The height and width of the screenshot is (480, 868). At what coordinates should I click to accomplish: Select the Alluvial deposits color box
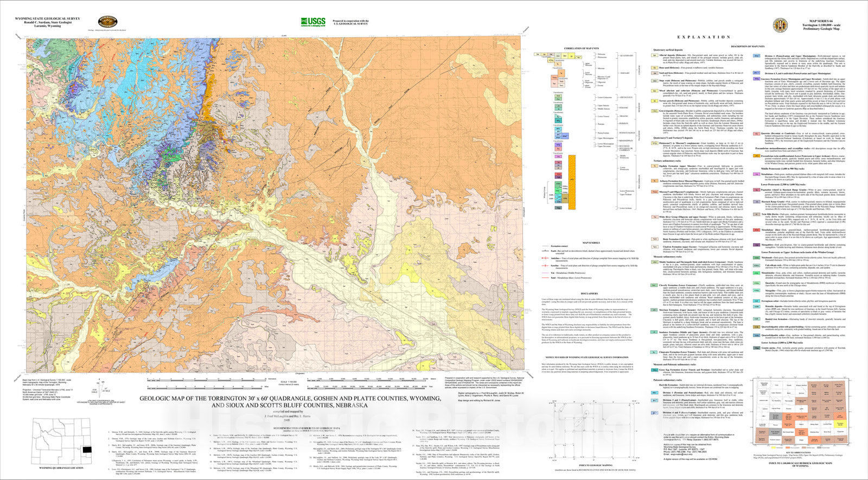(x=655, y=55)
